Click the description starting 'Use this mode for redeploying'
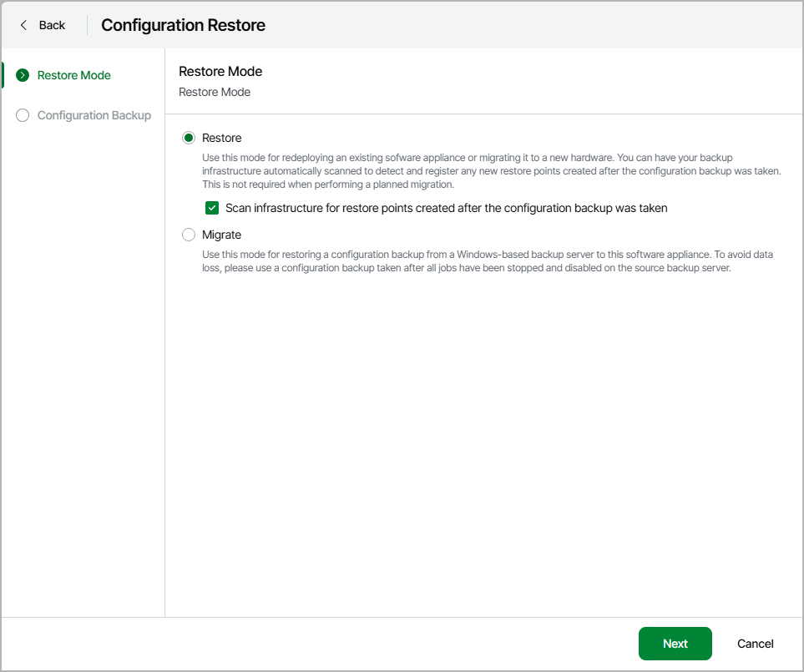Screen dimensions: 804x672 [x=491, y=170]
